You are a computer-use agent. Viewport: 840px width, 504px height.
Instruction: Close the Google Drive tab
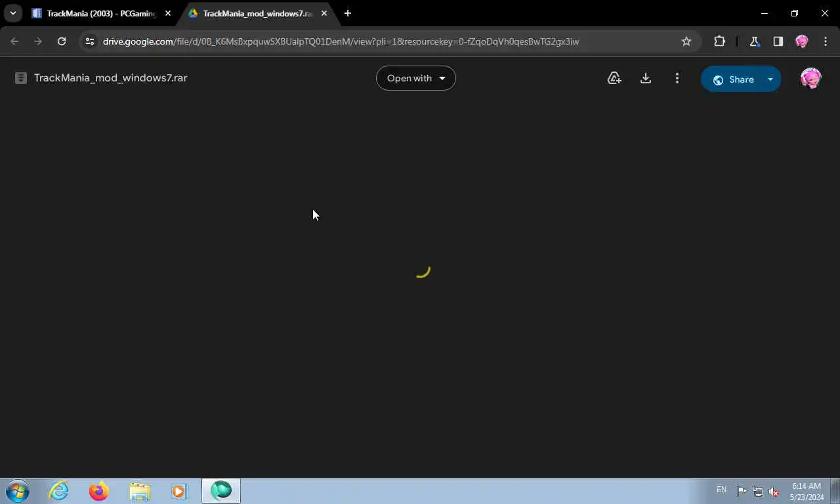tap(324, 13)
